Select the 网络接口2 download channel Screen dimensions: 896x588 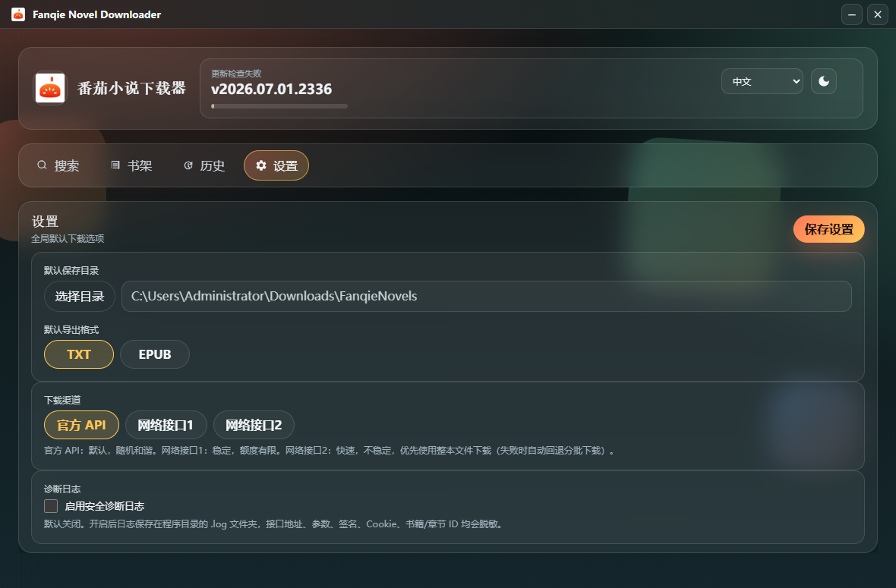(x=254, y=426)
